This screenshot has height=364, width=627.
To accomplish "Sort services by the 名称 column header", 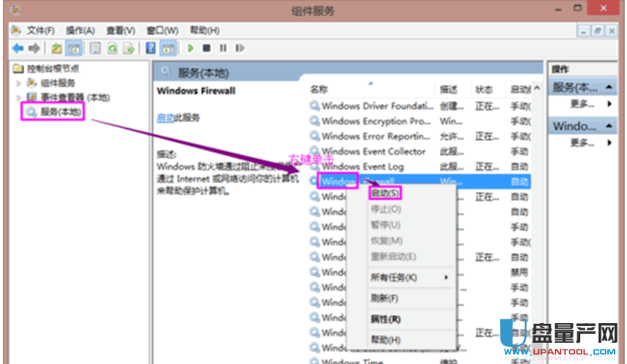I will click(319, 89).
